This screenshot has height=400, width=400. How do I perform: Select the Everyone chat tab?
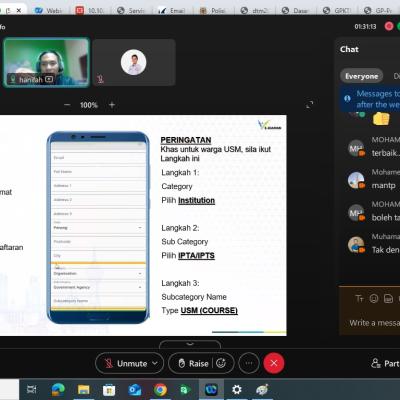[x=361, y=76]
